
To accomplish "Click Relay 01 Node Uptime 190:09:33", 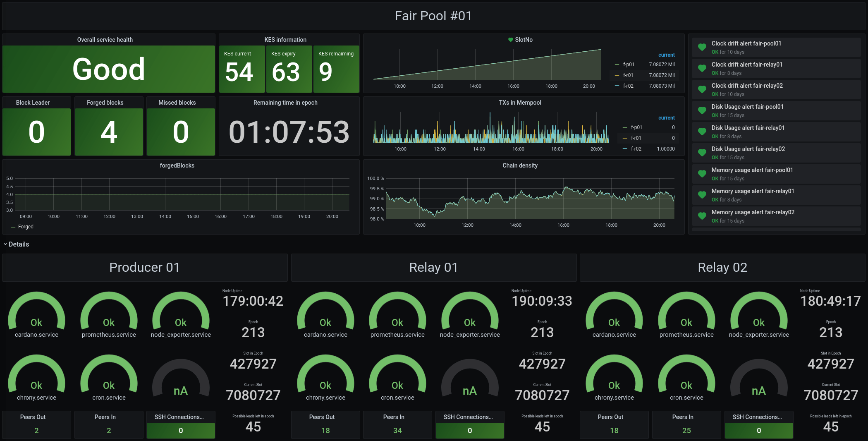I will (x=542, y=301).
